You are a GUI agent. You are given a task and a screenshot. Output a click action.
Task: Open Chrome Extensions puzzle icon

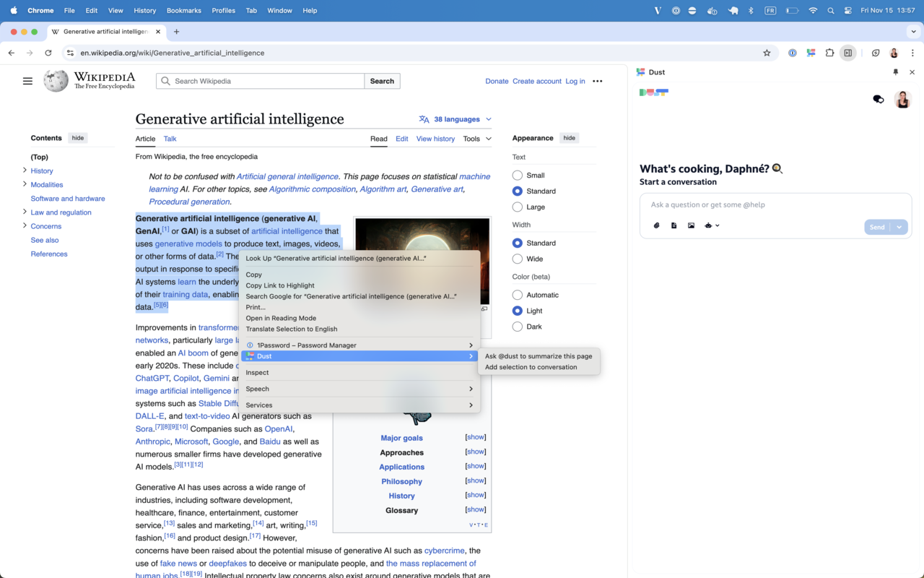click(x=829, y=53)
